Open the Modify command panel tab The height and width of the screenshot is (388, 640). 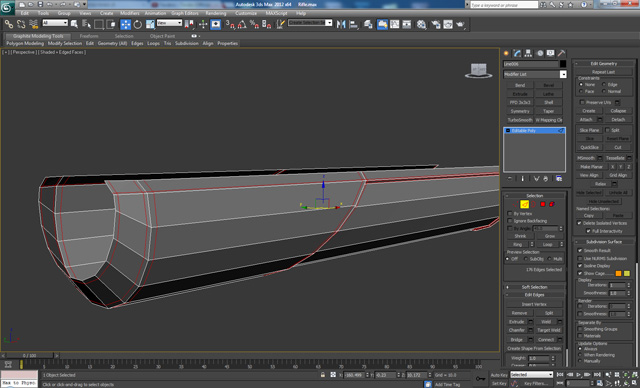tap(518, 53)
